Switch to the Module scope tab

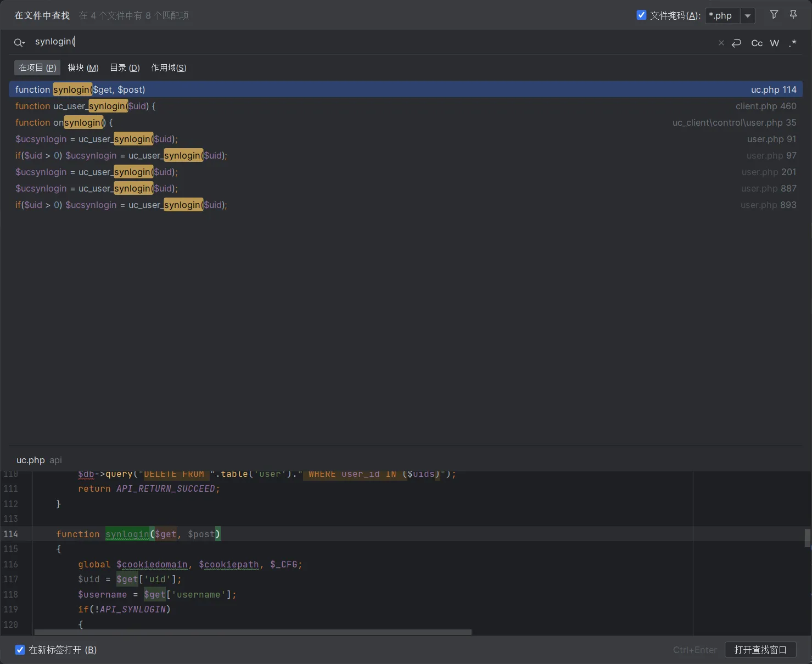[x=83, y=67]
